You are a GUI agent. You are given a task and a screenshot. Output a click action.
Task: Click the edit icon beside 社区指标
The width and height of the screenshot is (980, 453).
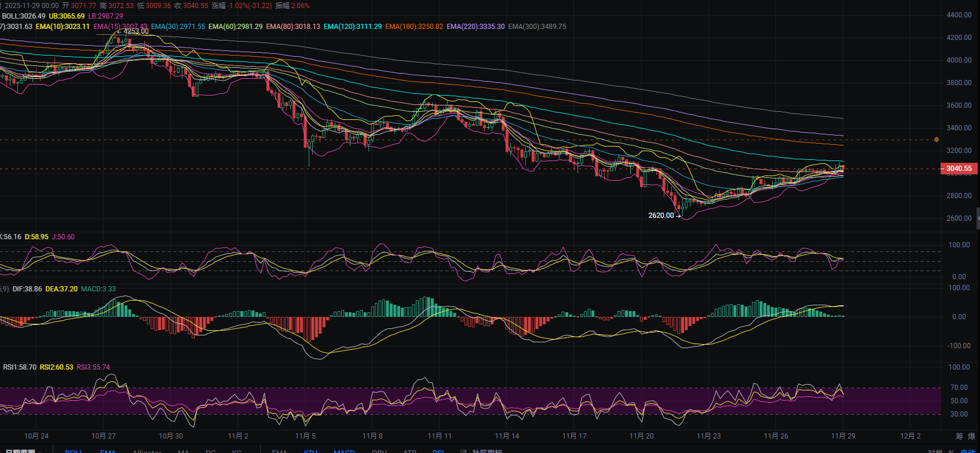[463, 451]
